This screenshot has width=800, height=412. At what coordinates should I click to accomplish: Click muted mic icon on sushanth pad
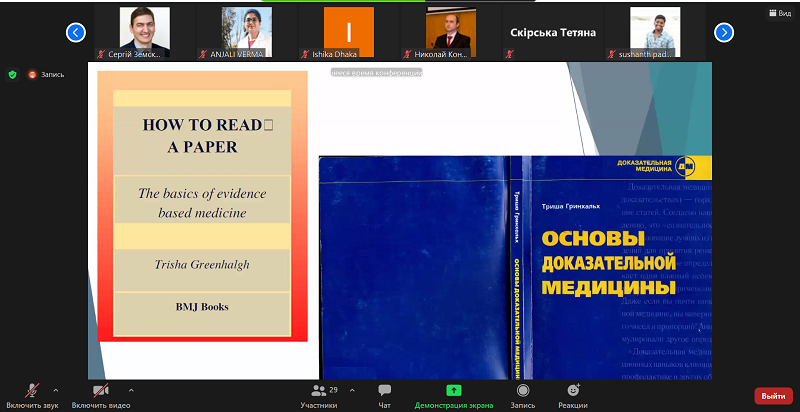[611, 54]
